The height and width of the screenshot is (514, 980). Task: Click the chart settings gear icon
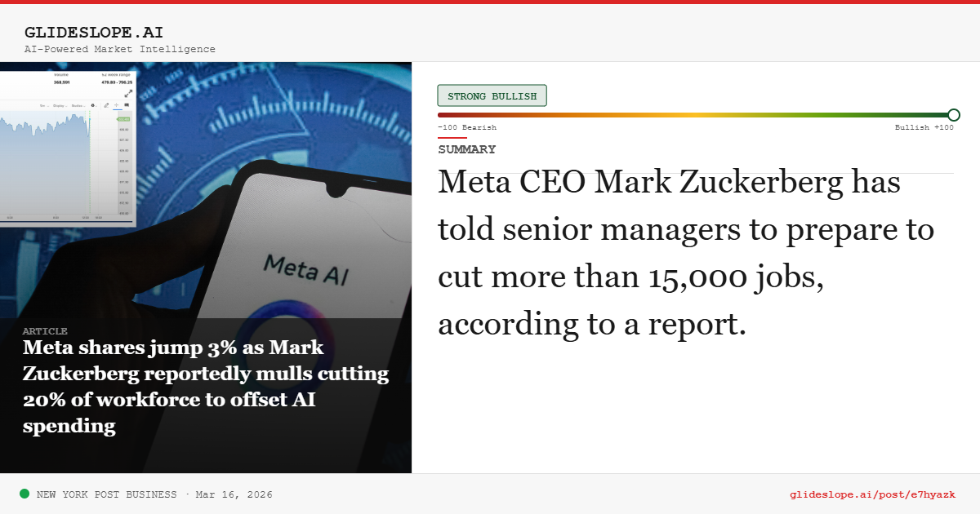pyautogui.click(x=93, y=105)
